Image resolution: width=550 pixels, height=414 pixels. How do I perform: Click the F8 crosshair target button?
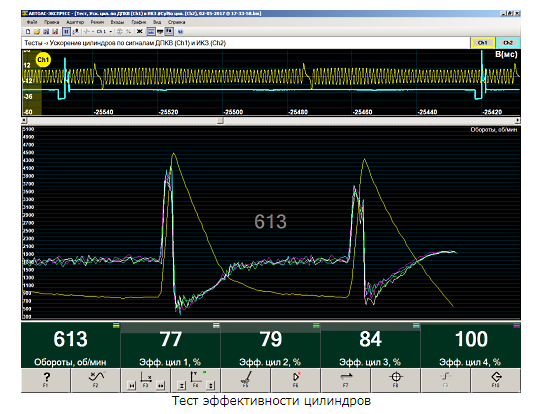tap(396, 380)
